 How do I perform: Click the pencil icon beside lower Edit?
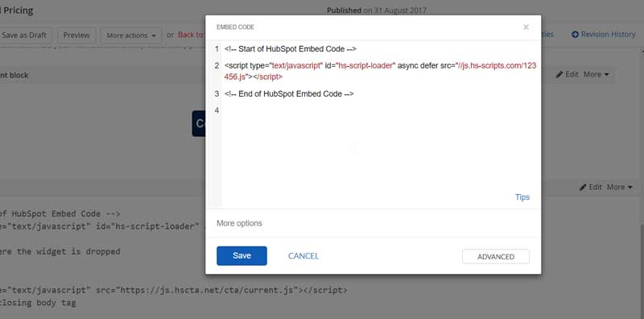point(583,187)
